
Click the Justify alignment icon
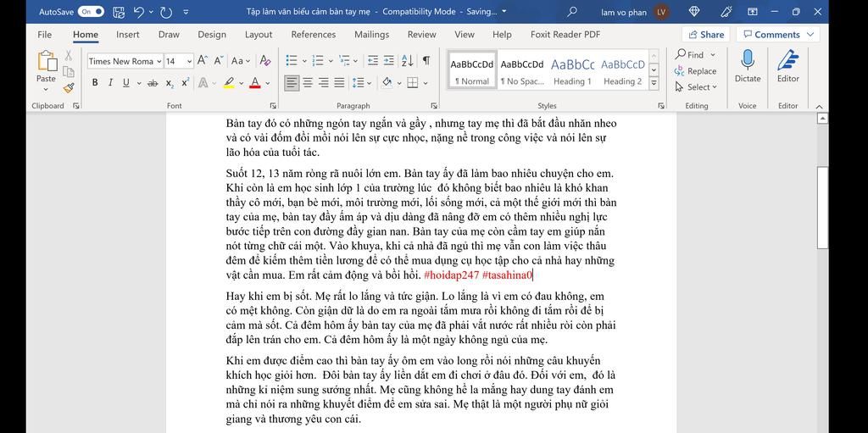click(x=339, y=83)
